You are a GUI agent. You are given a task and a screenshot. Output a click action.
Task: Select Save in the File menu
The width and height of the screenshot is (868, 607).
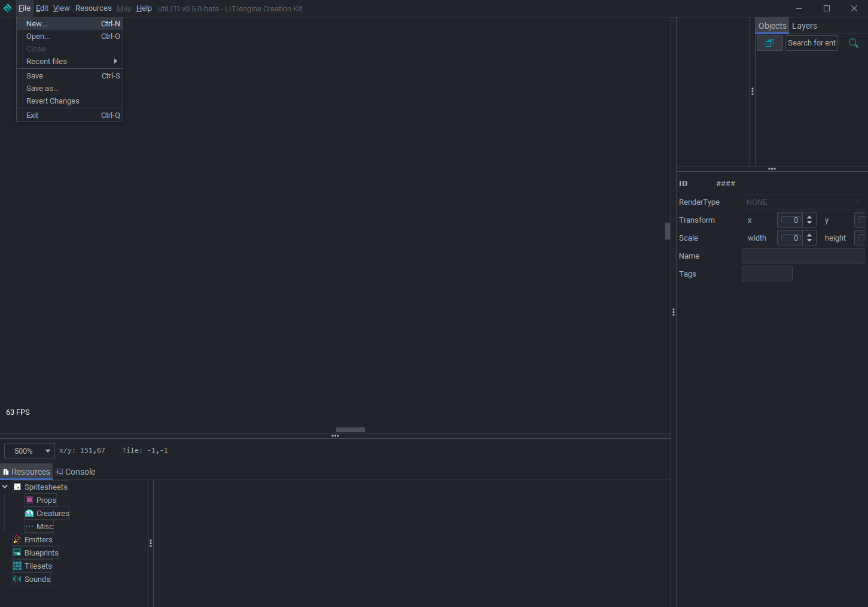[69, 76]
